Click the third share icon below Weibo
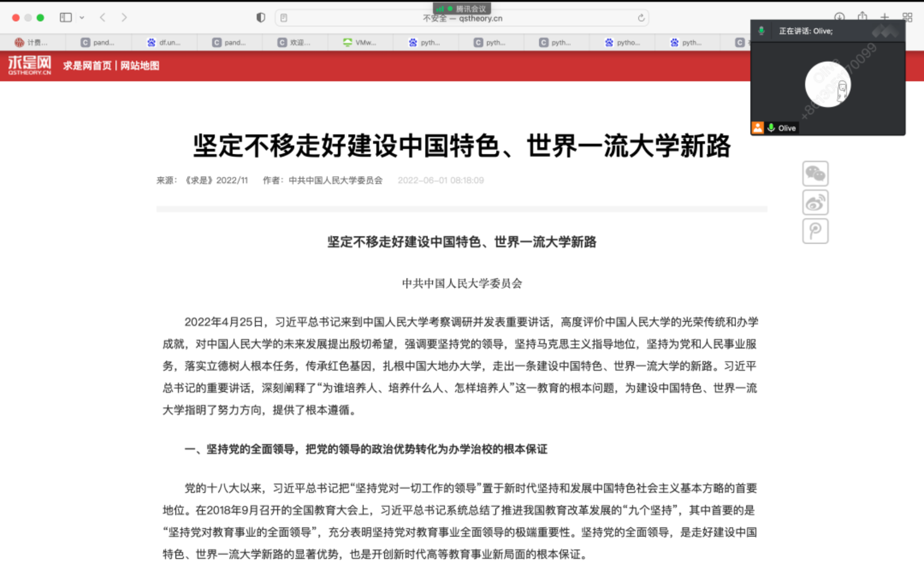924x580 pixels. [x=815, y=231]
